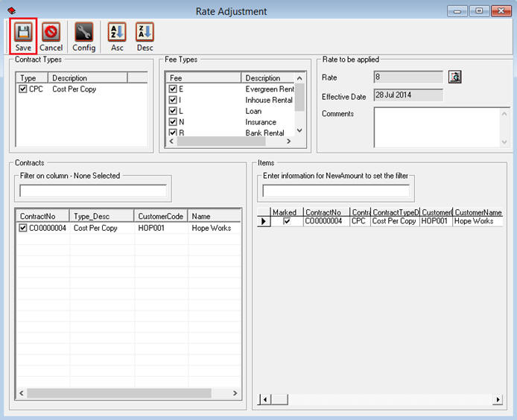Select the Insurance fee type checkbox

173,122
